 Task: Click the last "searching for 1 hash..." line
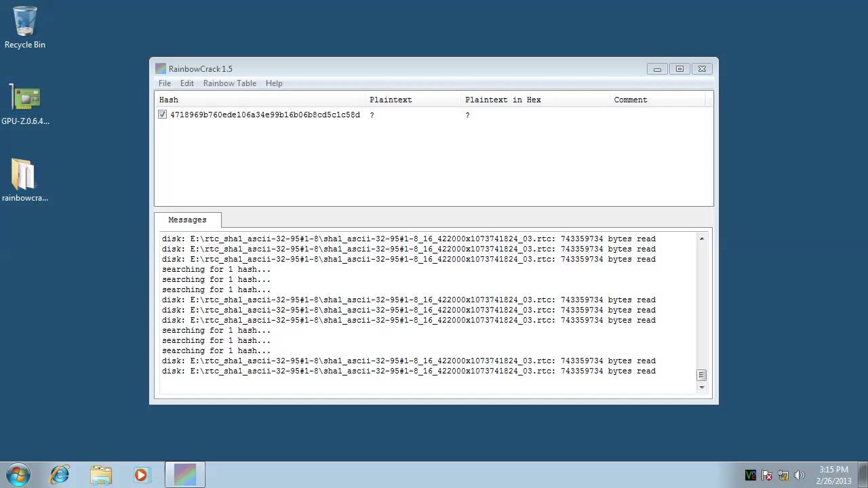click(216, 350)
